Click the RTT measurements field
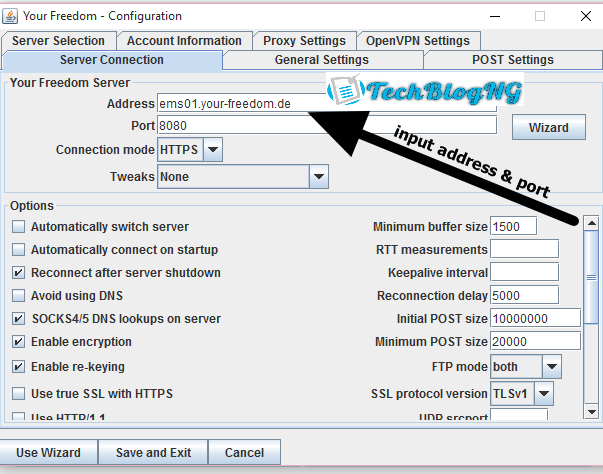The image size is (603, 474). click(525, 249)
